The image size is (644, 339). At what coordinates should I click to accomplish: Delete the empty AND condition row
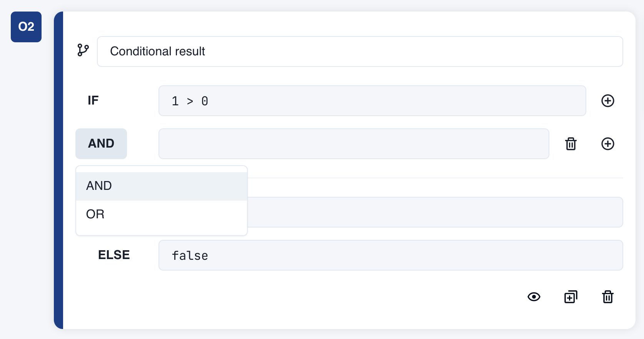tap(571, 144)
